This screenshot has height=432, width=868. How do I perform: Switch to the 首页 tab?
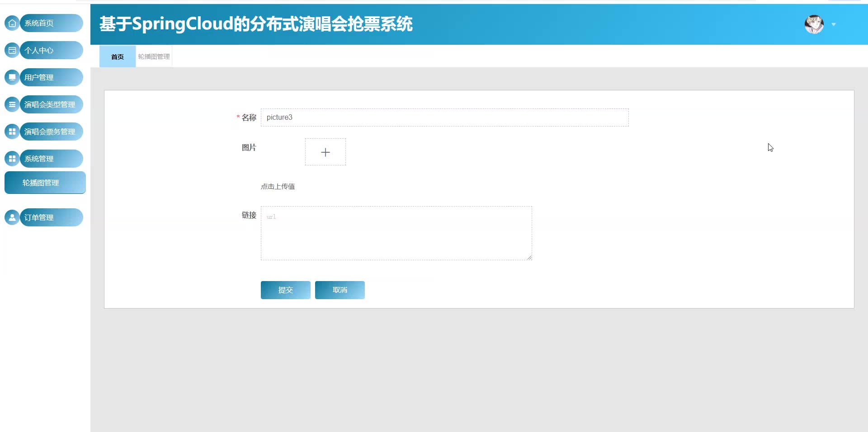118,56
